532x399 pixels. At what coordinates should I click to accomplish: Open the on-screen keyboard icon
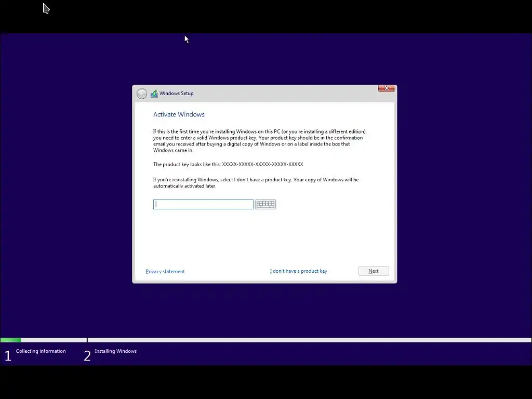[x=265, y=204]
